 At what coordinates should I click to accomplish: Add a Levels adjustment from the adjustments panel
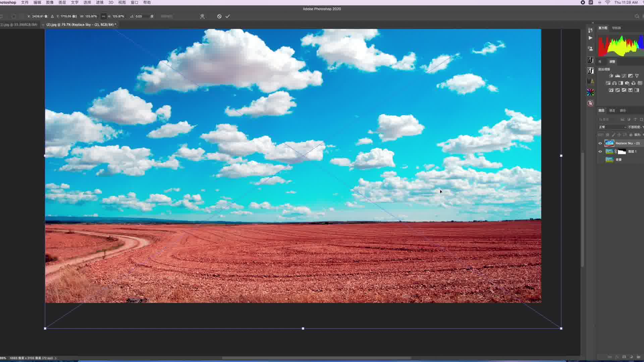(x=617, y=76)
